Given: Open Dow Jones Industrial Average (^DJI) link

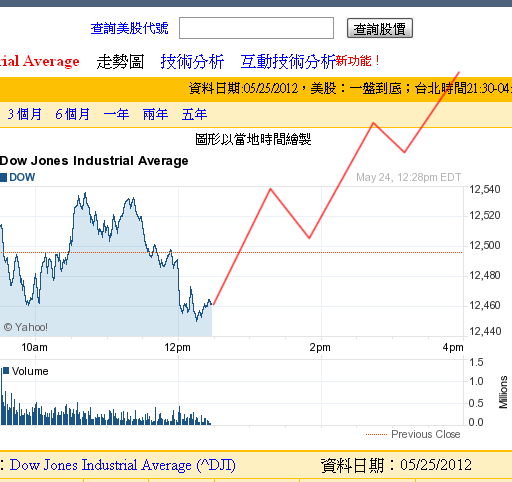Looking at the screenshot, I should (x=122, y=465).
